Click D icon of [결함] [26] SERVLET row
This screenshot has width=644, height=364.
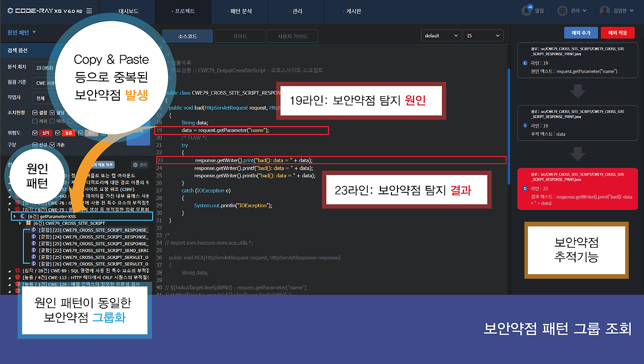[34, 263]
